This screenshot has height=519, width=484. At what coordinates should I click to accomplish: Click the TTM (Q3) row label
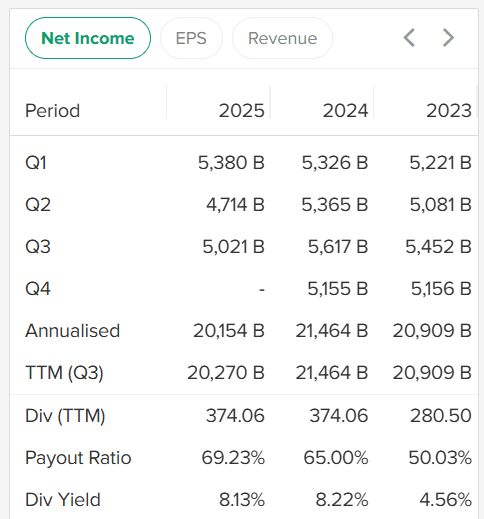64,372
